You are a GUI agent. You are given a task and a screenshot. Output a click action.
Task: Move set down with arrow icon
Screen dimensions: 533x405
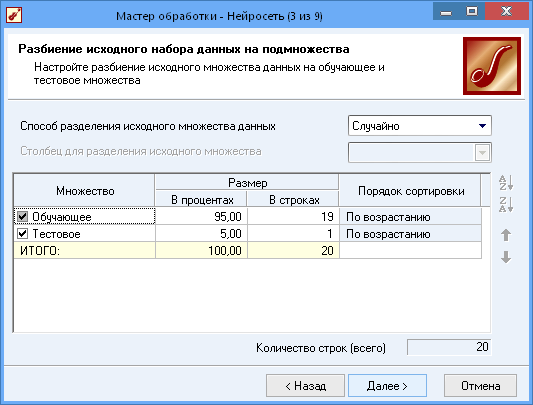(x=506, y=257)
